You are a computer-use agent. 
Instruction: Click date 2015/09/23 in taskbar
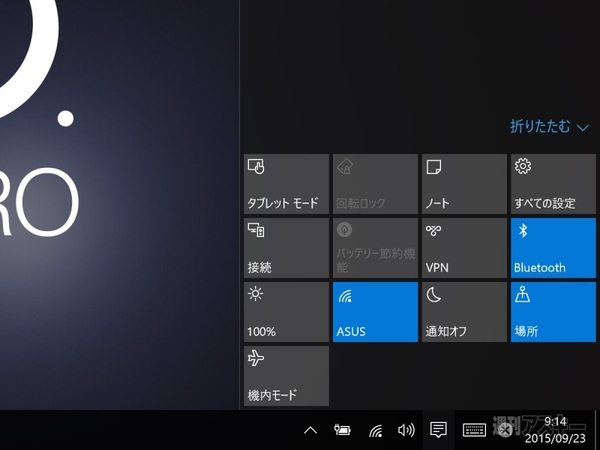pos(555,438)
